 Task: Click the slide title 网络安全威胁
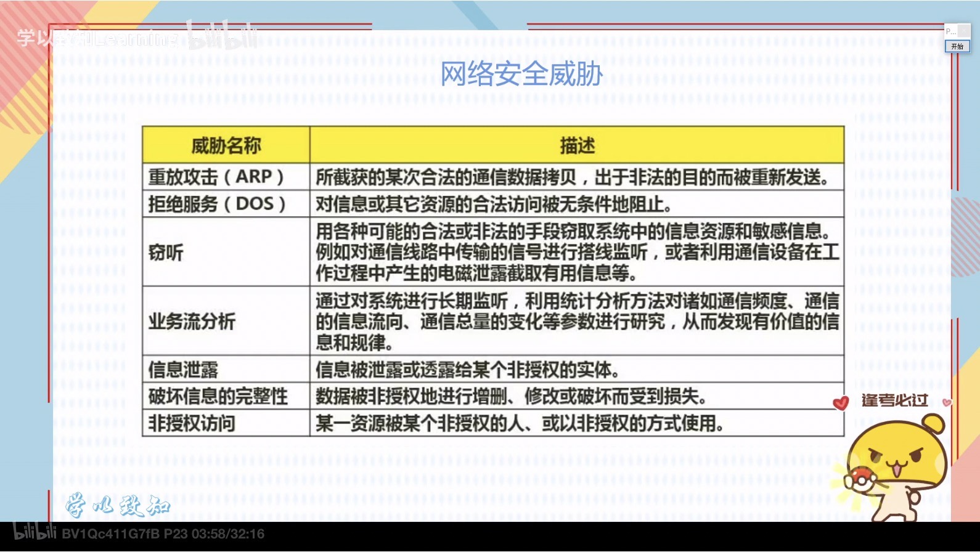521,75
